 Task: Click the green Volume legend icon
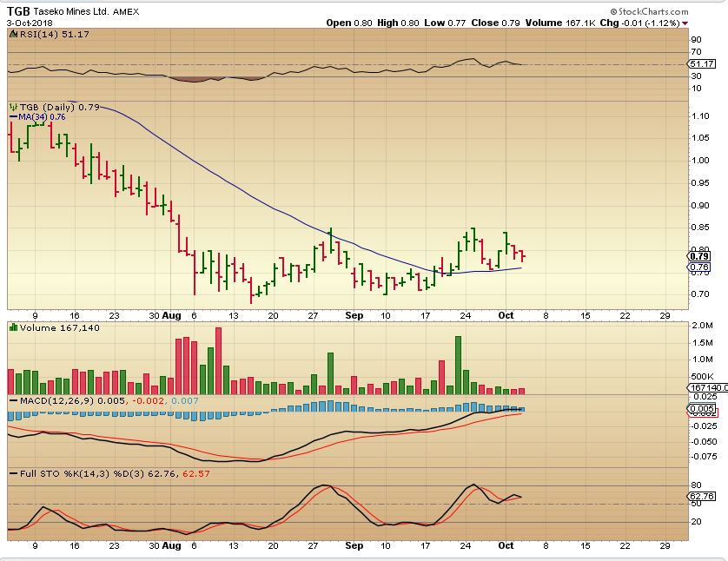(13, 328)
